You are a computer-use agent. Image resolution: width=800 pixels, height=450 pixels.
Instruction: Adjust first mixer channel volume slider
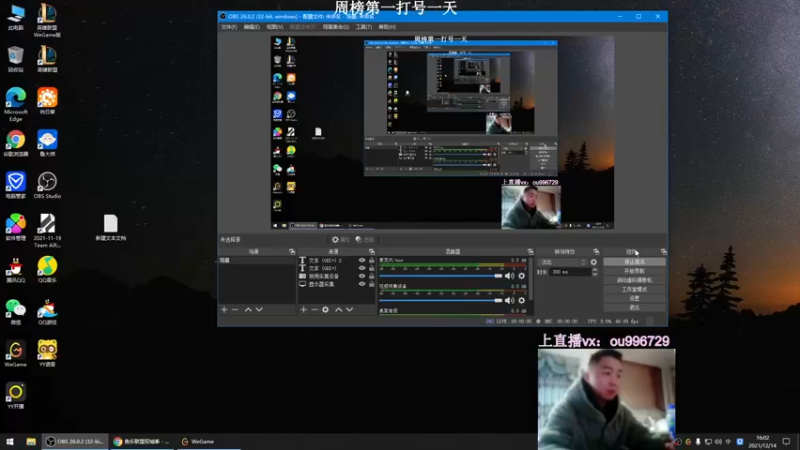[441, 276]
